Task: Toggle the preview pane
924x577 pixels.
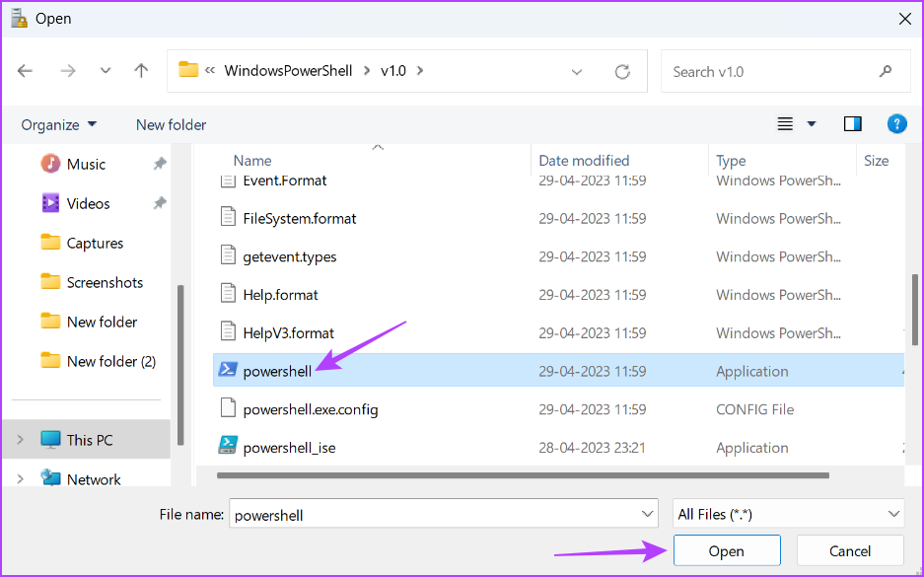Action: coord(853,123)
